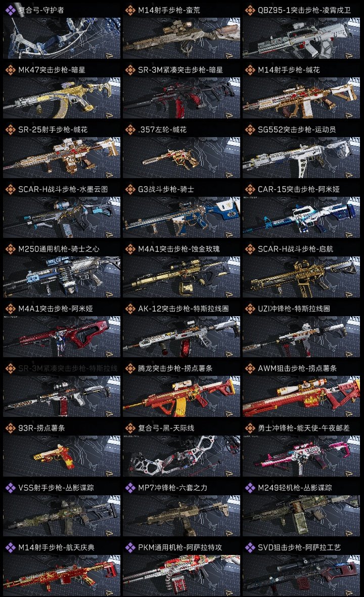Select the UZI冲锋枪-特斯拉线圈 weapon thumbnail
This screenshot has height=597, width=364.
pyautogui.click(x=301, y=337)
